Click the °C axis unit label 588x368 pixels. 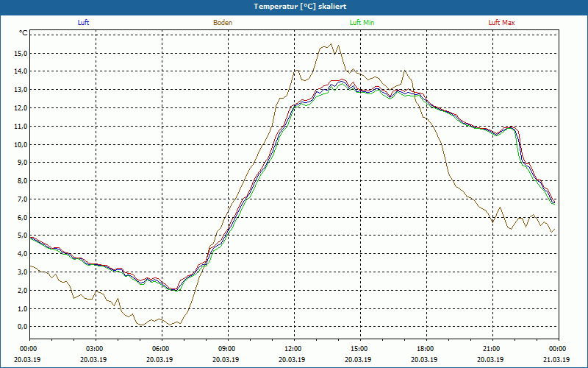point(24,33)
